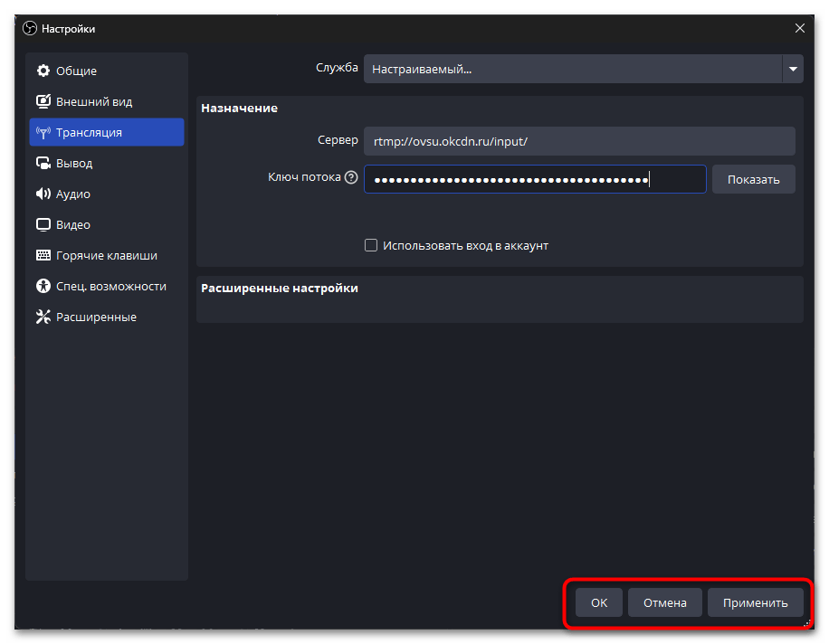The image size is (829, 644).
Task: Open Вывод via its output icon
Action: [43, 164]
